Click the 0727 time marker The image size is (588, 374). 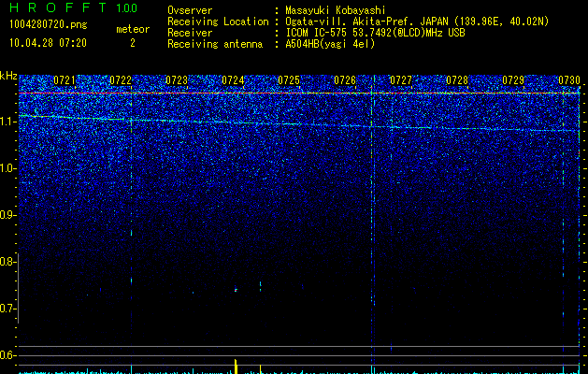[x=401, y=80]
